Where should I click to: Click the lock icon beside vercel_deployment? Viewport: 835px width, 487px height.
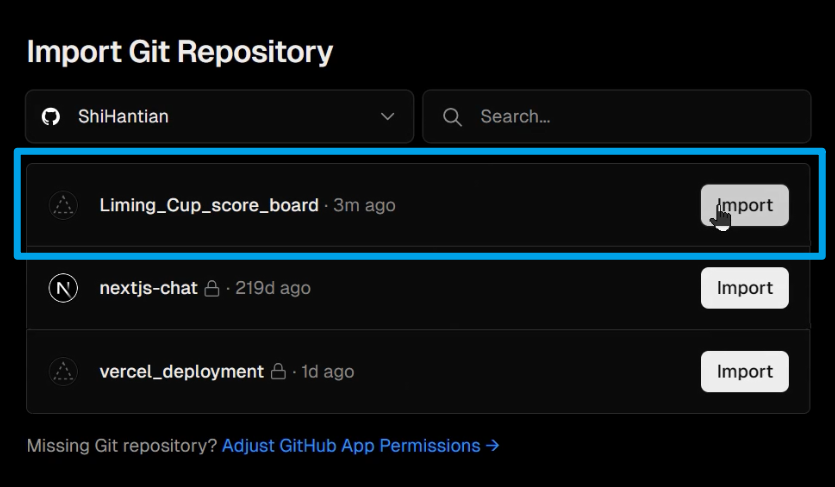[279, 371]
